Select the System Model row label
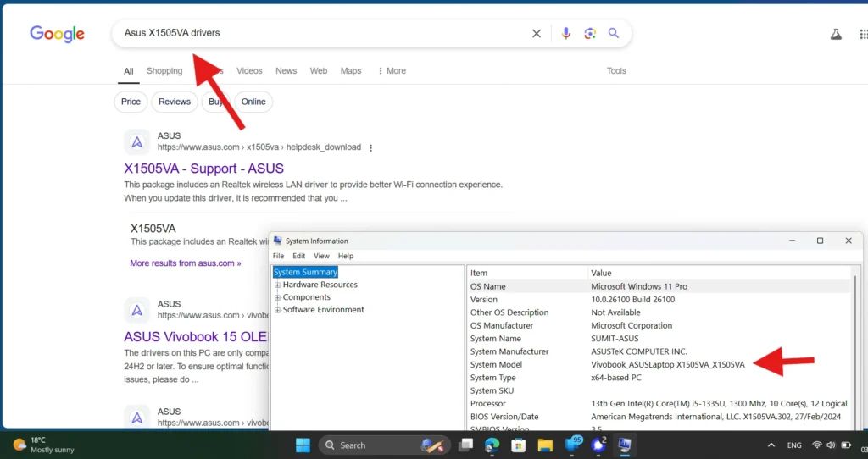The height and width of the screenshot is (459, 868). (x=496, y=364)
